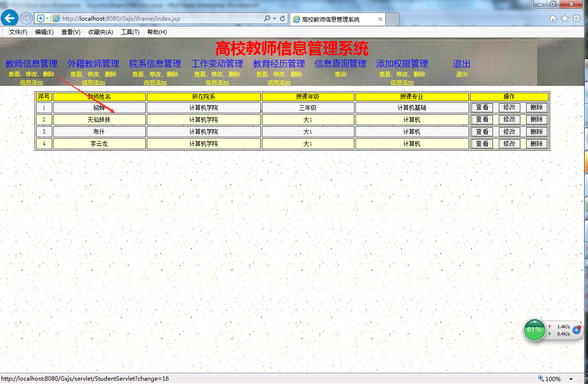This screenshot has width=588, height=384.
Task: Open a new blank tab
Action: [393, 20]
